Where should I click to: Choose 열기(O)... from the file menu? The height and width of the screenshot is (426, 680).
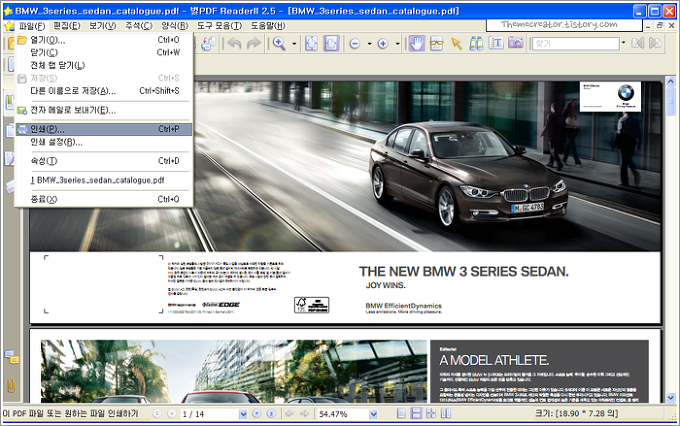(104, 40)
